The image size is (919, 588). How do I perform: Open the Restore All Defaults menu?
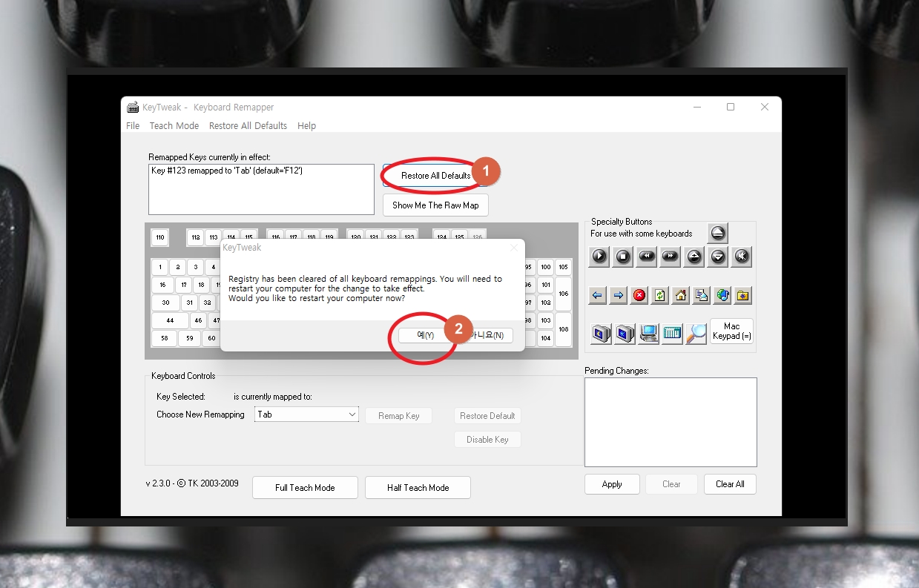click(248, 126)
